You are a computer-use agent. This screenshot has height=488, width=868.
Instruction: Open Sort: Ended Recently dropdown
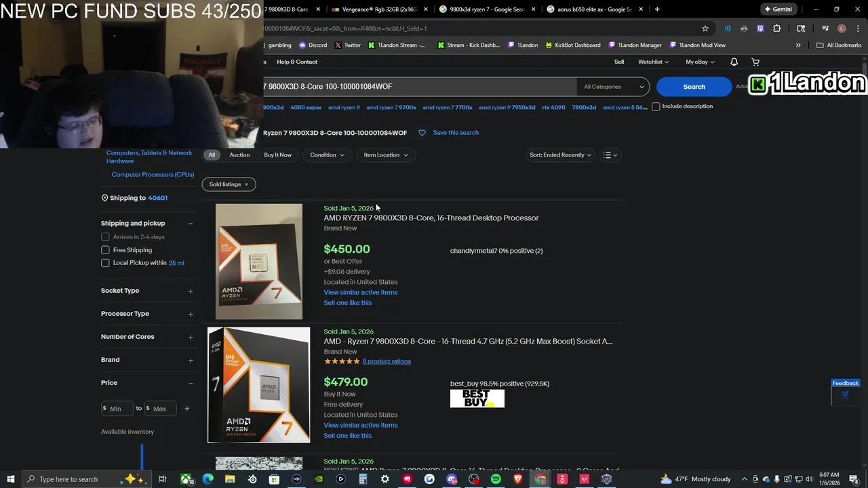click(560, 155)
